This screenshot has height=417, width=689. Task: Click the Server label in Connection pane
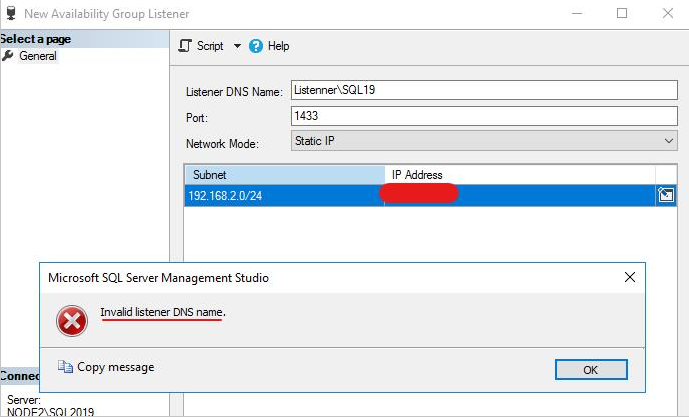(24, 400)
